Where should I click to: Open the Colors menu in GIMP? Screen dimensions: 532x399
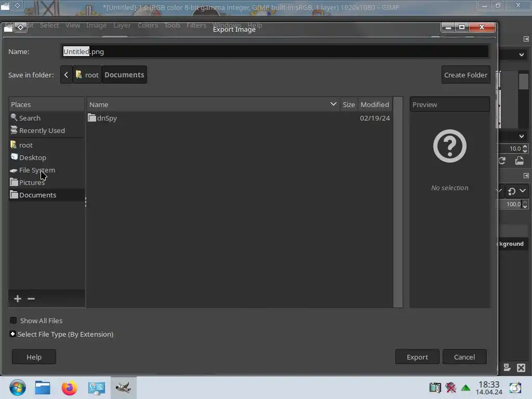click(x=148, y=25)
